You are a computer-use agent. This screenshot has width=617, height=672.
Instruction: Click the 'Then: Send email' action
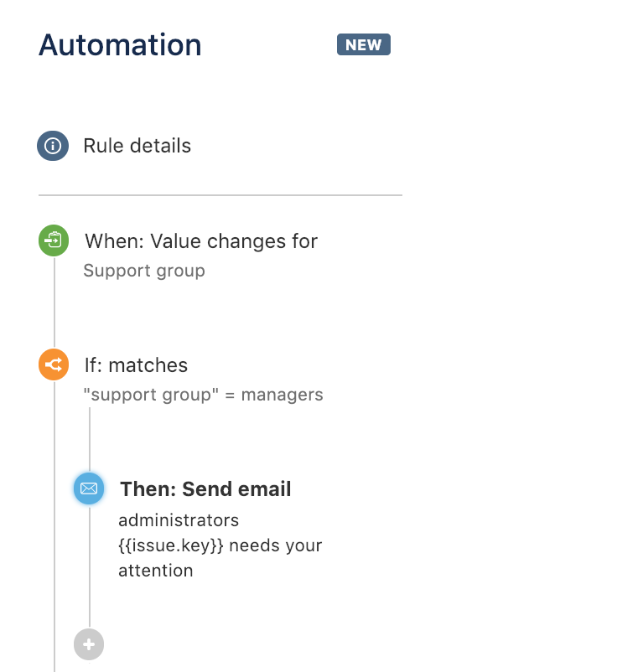[205, 488]
